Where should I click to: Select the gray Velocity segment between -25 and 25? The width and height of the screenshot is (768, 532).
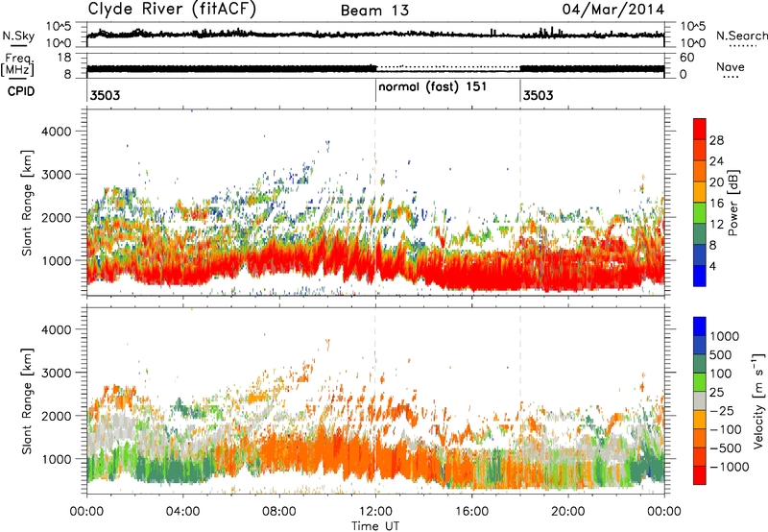(700, 401)
